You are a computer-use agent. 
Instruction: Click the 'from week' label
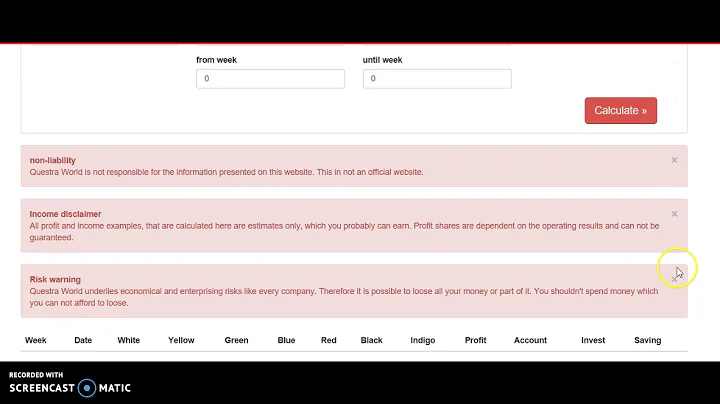[216, 60]
